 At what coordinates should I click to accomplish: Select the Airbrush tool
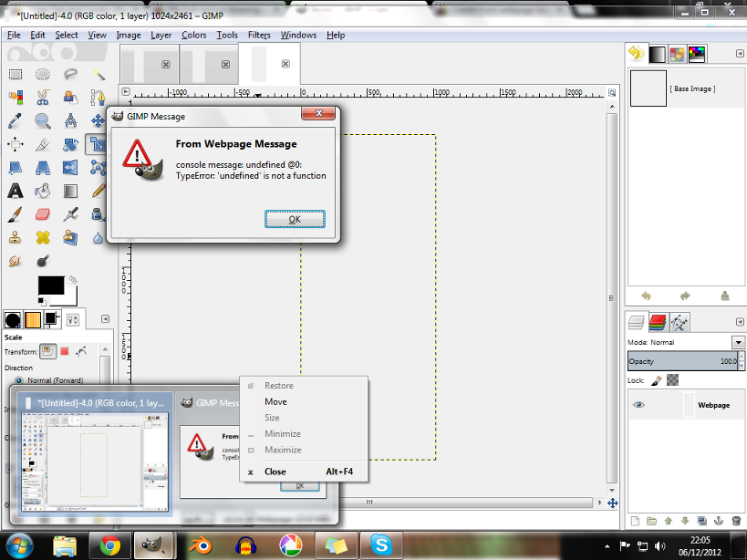(x=70, y=214)
